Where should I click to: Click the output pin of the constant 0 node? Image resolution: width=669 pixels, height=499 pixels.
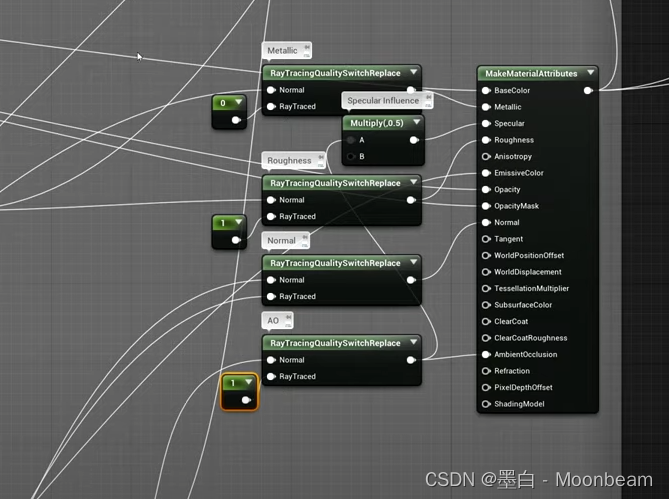pos(236,120)
